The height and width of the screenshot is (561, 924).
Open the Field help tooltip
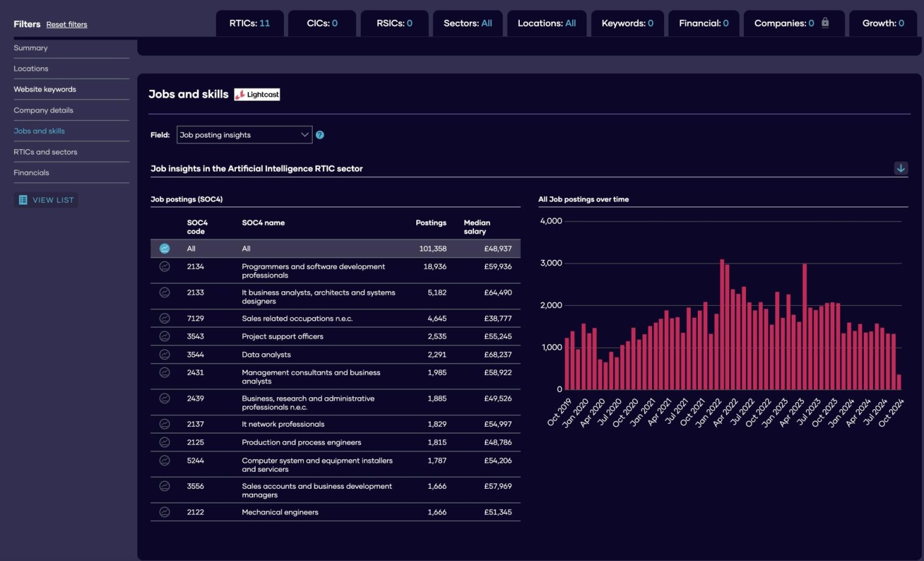[320, 135]
